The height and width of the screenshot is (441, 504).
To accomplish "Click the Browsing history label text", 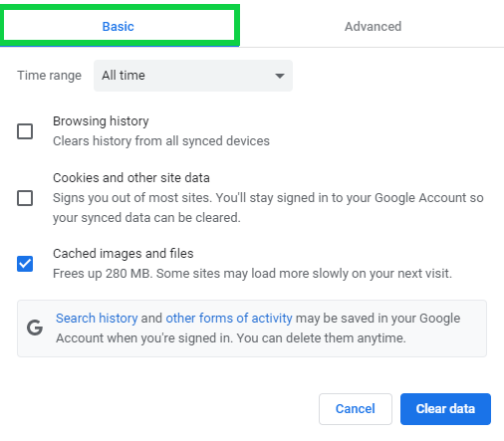I will [101, 121].
